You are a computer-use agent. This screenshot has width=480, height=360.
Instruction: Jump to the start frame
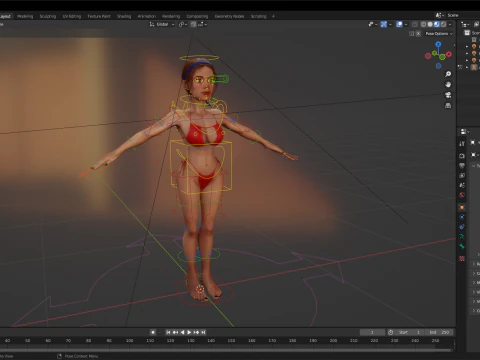coord(168,332)
